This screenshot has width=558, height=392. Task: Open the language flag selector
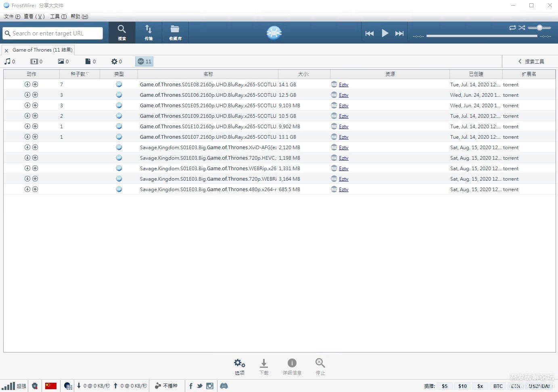[x=51, y=386]
